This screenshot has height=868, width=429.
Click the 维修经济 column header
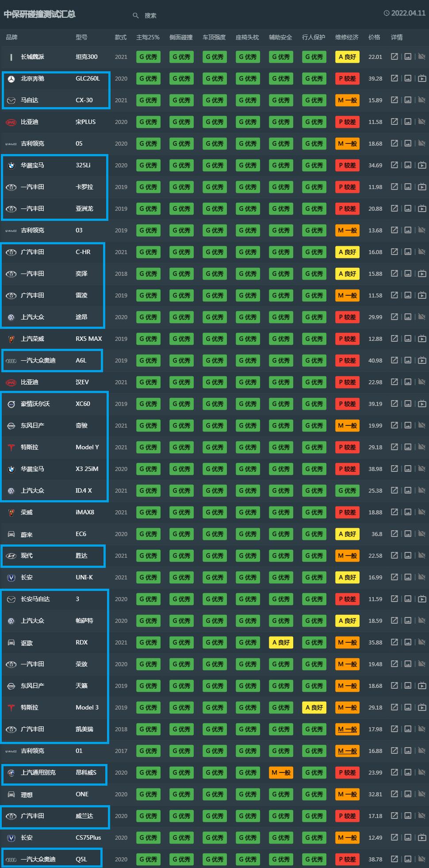347,37
